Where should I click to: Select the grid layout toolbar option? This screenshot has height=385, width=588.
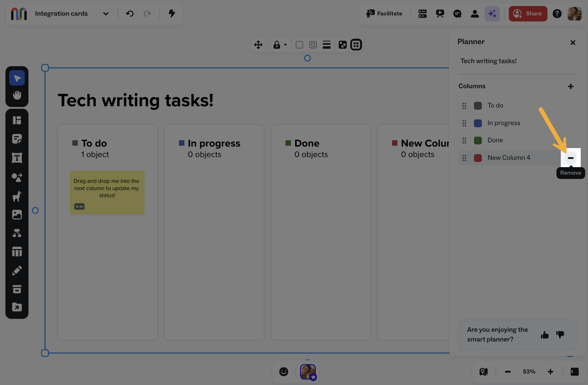pyautogui.click(x=356, y=45)
